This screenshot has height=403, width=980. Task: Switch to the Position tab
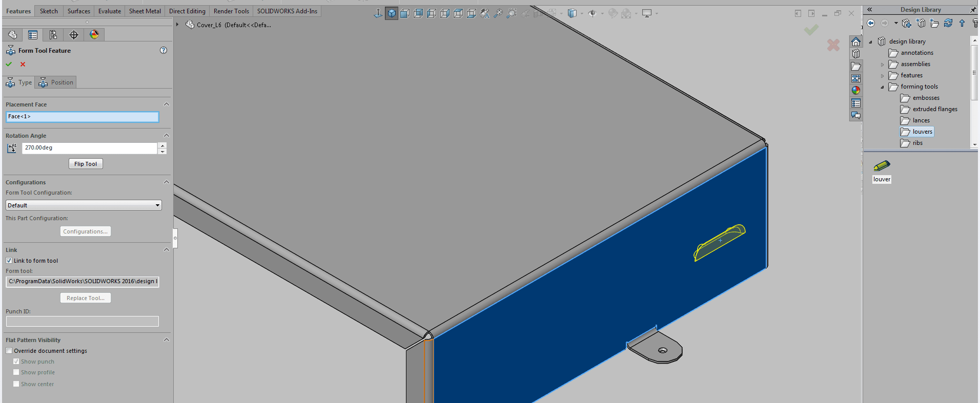click(56, 82)
